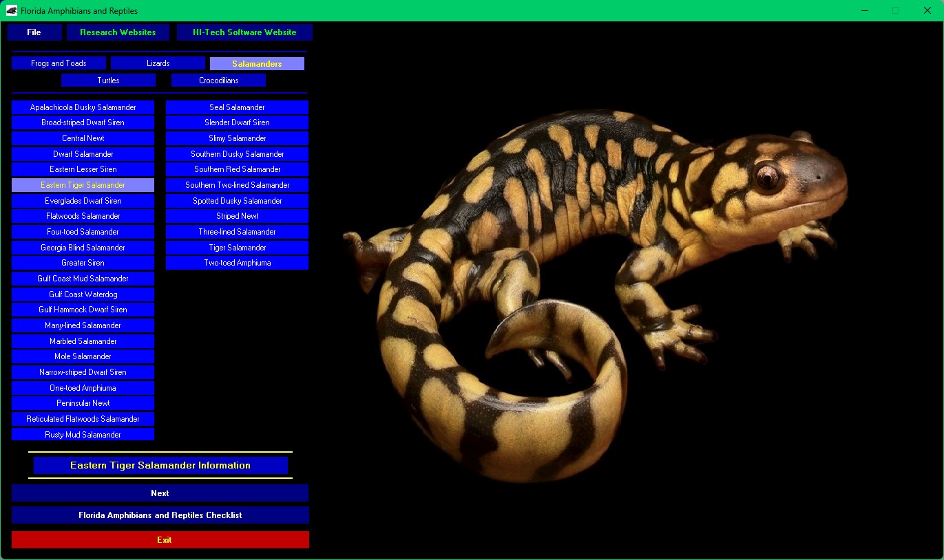Open HI-Tech Software Website link

pos(244,32)
